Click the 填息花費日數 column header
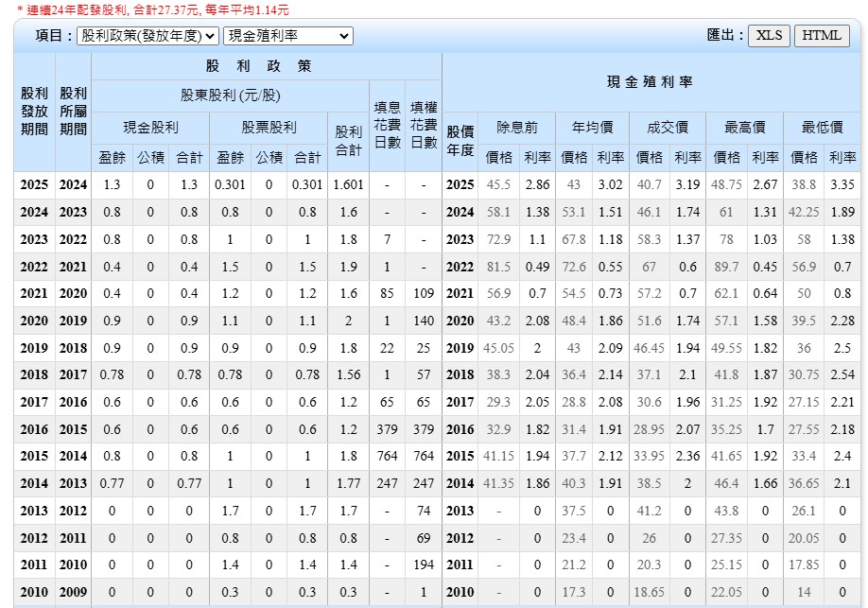 pos(387,125)
